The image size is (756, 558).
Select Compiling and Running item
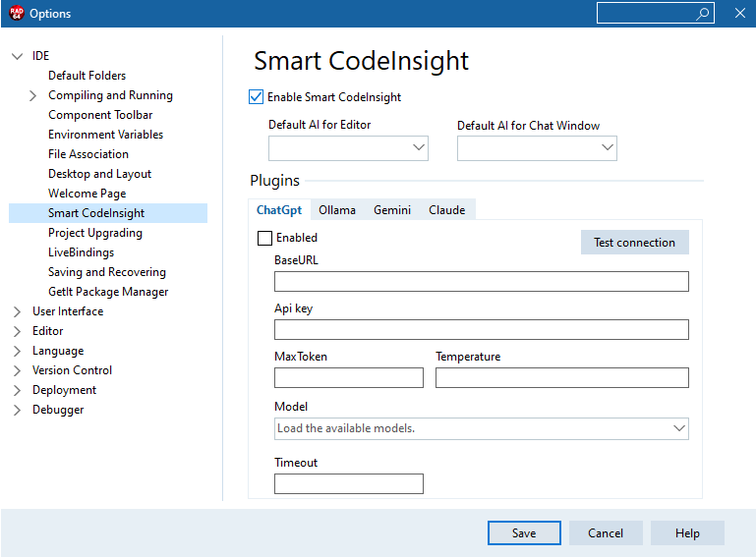110,95
